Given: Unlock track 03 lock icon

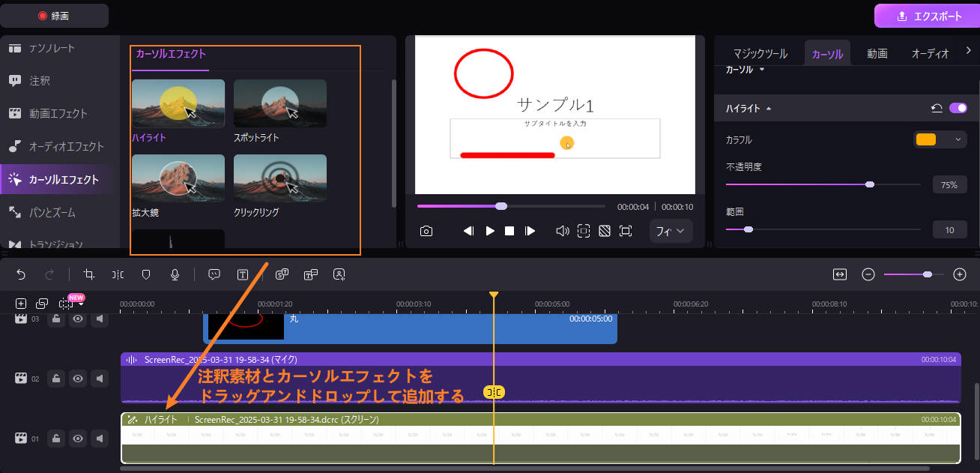Looking at the screenshot, I should pos(56,319).
